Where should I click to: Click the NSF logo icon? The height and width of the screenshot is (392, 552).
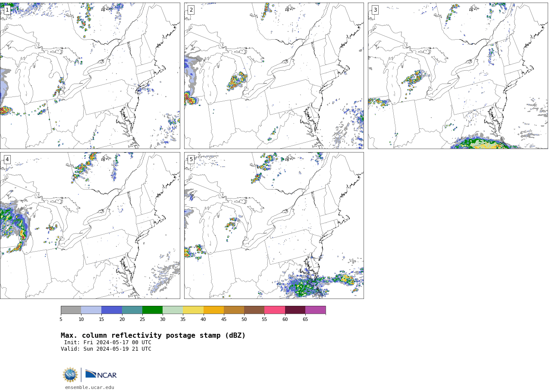coord(70,375)
